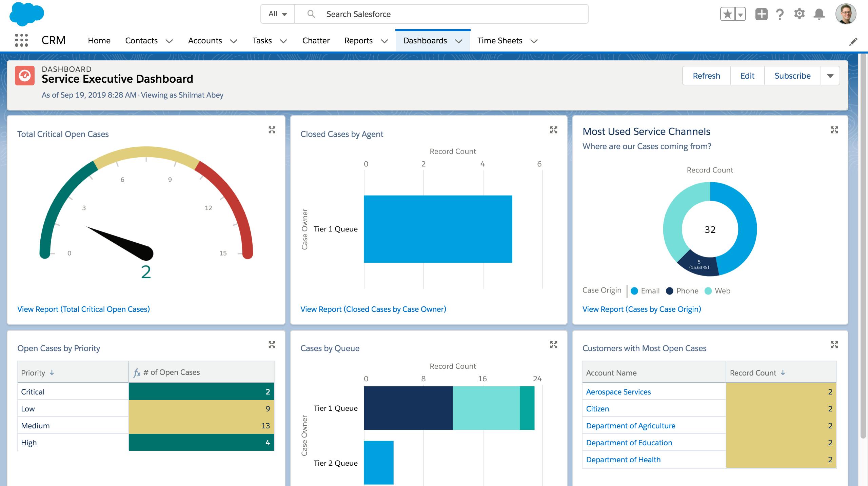Screen dimensions: 868x486
Task: Click the Tier 2 Queue bar in Cases by Queue
Action: [x=379, y=463]
